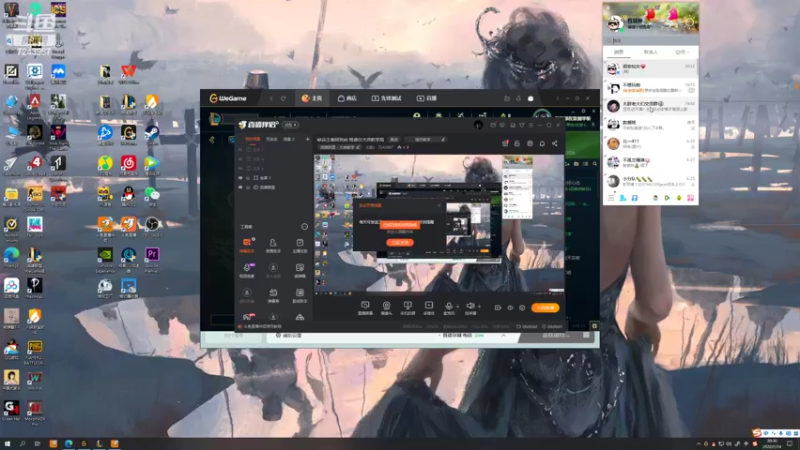Toggle visibility of the second source row
800x450 pixels.
click(240, 159)
